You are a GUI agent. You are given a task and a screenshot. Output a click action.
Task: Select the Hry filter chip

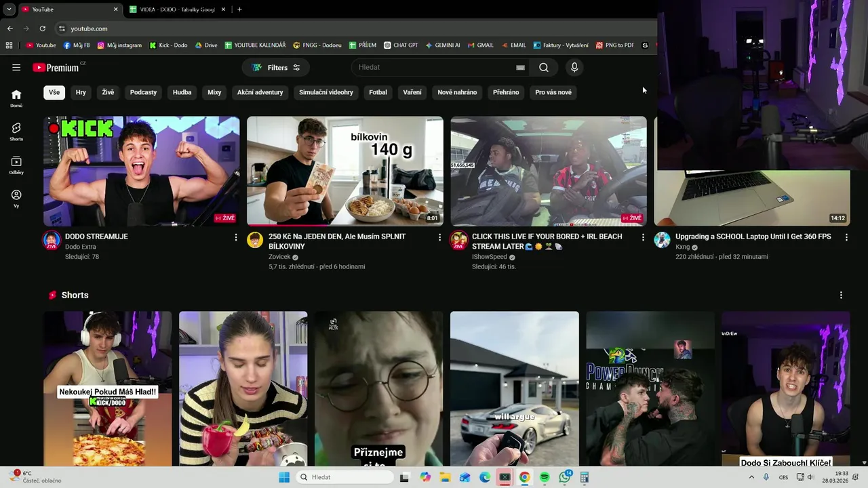point(81,92)
